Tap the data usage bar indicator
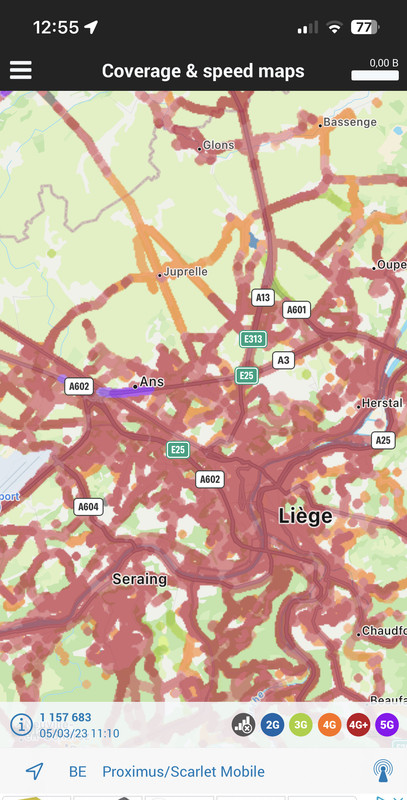 tap(375, 76)
